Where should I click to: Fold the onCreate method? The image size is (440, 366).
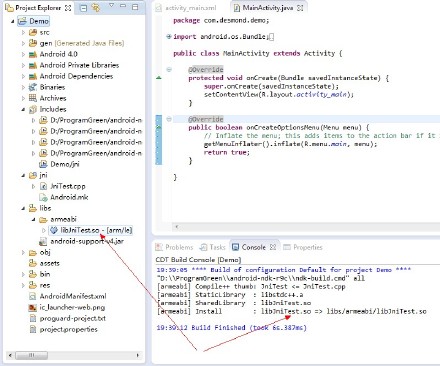169,70
